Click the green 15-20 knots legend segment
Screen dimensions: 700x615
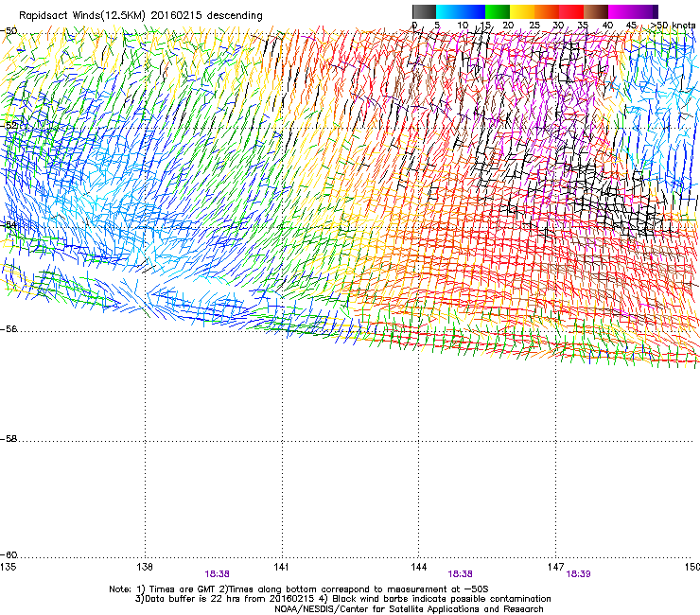pyautogui.click(x=498, y=11)
